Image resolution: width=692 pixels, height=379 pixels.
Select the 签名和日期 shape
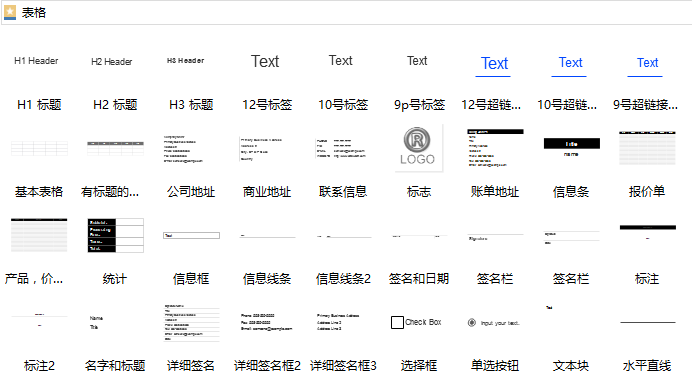pos(419,236)
